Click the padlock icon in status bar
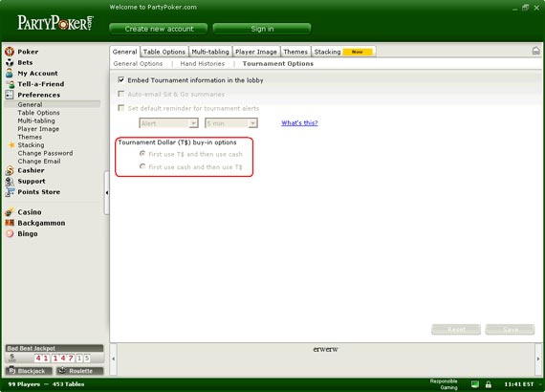 (x=489, y=384)
